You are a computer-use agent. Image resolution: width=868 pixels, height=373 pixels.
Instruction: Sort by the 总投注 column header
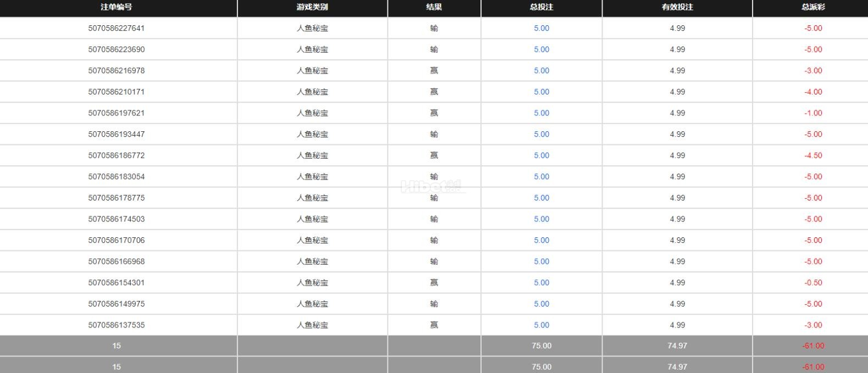point(541,7)
